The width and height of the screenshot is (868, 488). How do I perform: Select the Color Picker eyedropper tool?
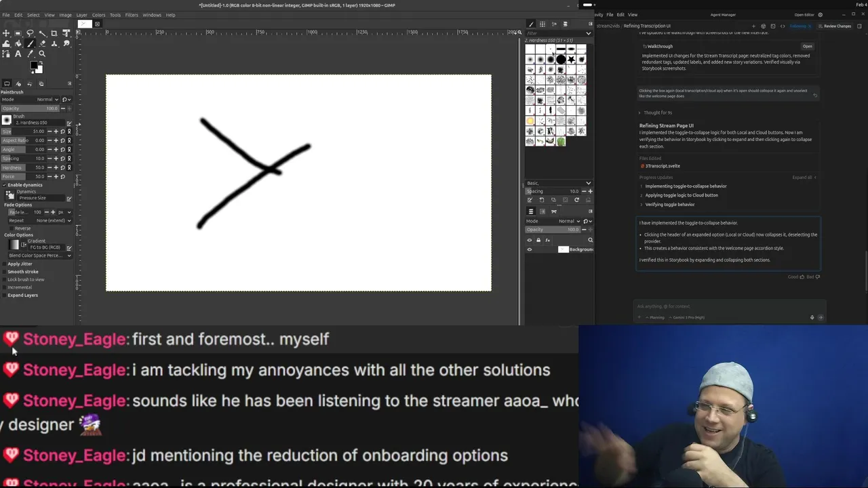(30, 54)
